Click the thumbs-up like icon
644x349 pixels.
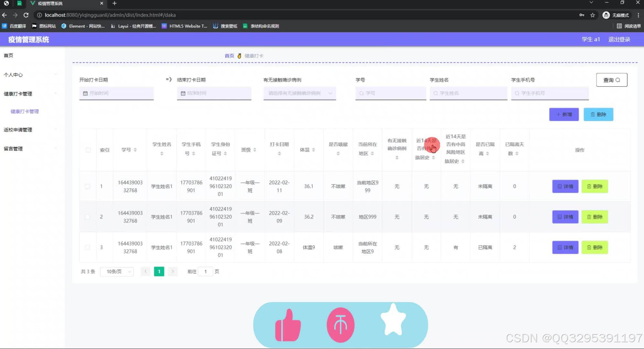coord(288,325)
